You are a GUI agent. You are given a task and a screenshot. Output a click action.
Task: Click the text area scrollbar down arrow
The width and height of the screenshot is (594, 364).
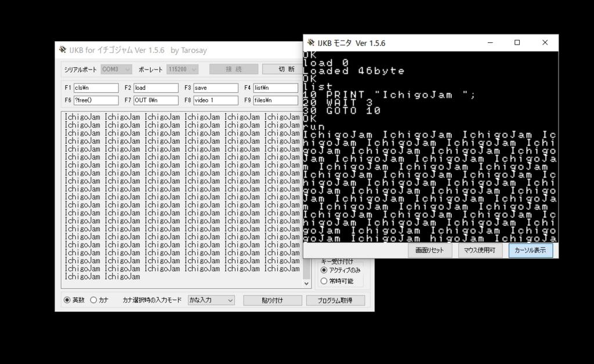(306, 283)
